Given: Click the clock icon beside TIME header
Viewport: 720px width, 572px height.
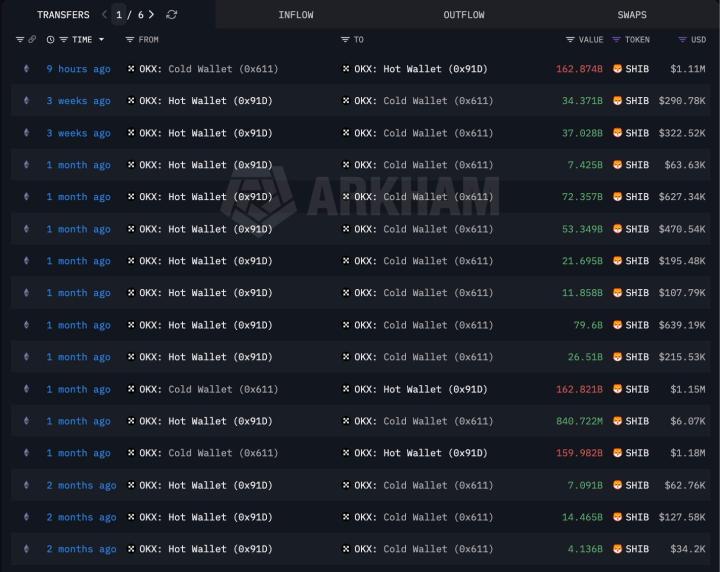Looking at the screenshot, I should [x=50, y=40].
